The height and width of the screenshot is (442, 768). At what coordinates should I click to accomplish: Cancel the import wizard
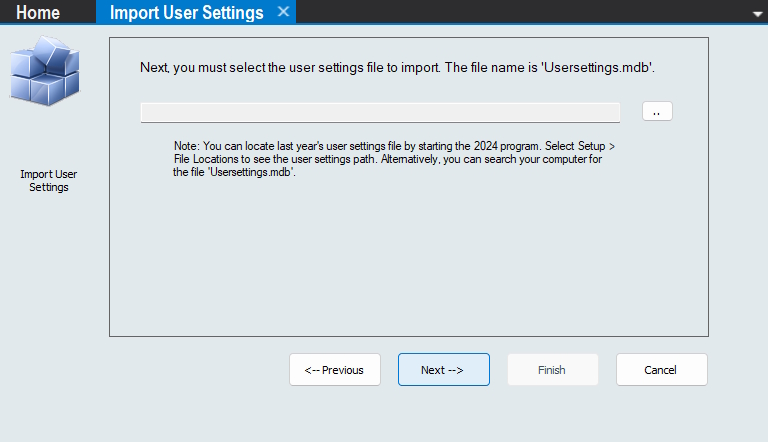tap(661, 370)
